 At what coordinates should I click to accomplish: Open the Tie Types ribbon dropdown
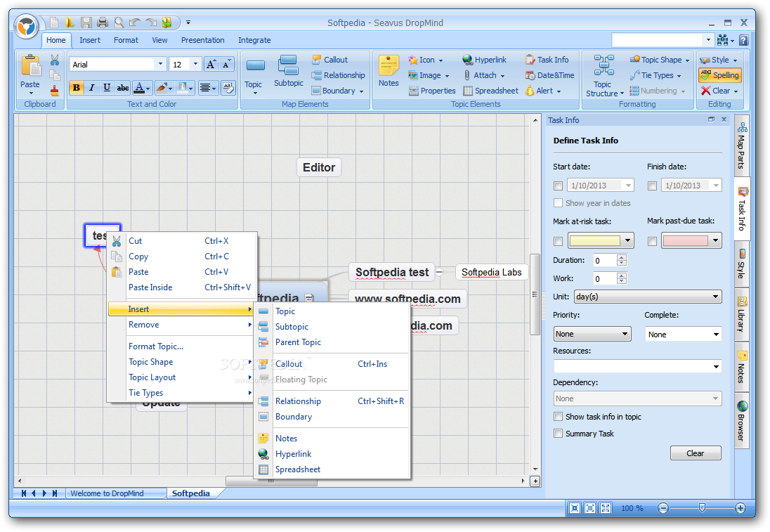click(656, 75)
